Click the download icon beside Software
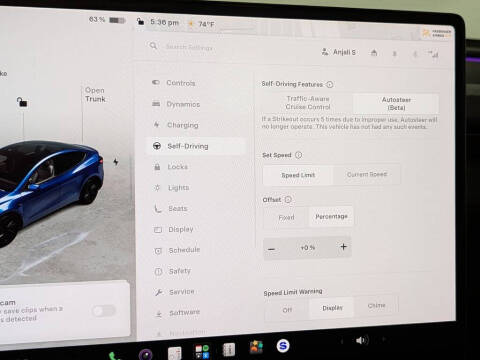This screenshot has height=360, width=480. click(159, 313)
